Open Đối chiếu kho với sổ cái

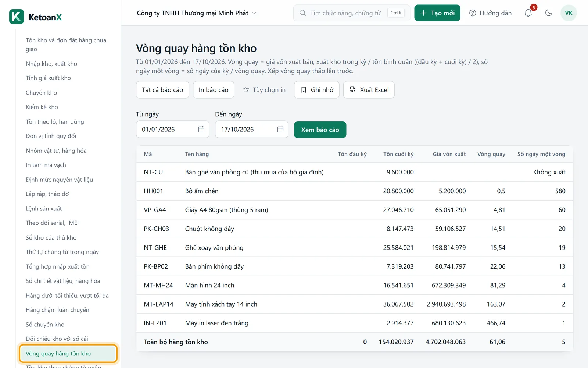pyautogui.click(x=57, y=339)
